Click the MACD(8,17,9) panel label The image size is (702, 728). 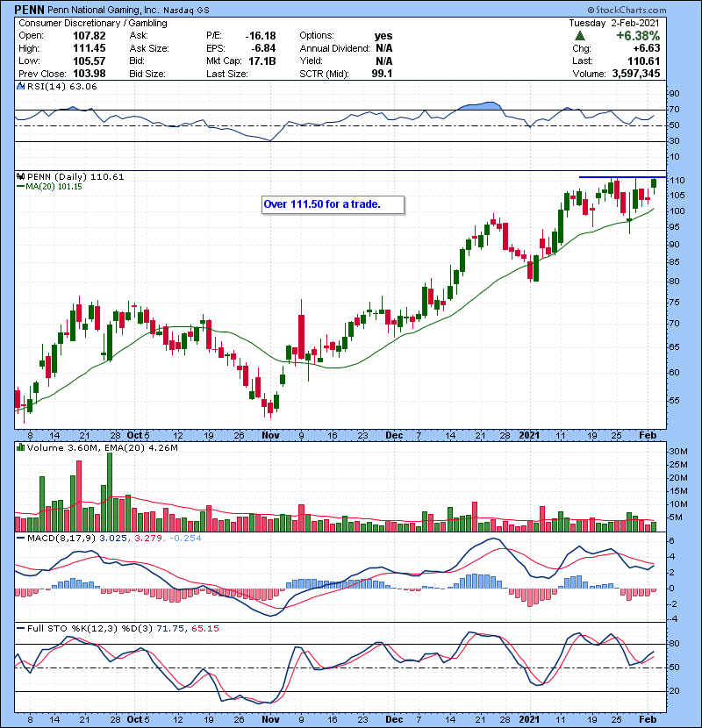(61, 539)
